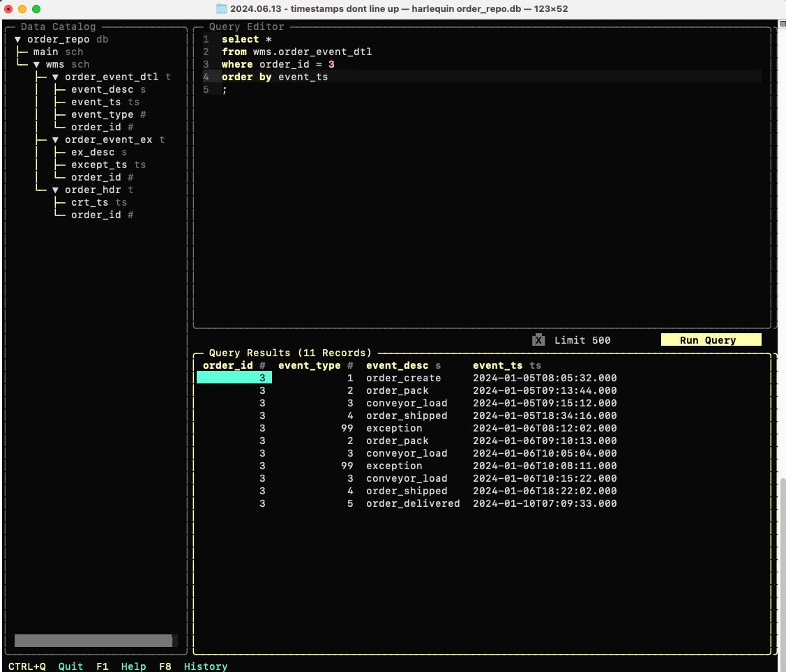786x672 pixels.
Task: Select timestamp 2024-01-05T18:34:16.000 cell
Action: (545, 415)
